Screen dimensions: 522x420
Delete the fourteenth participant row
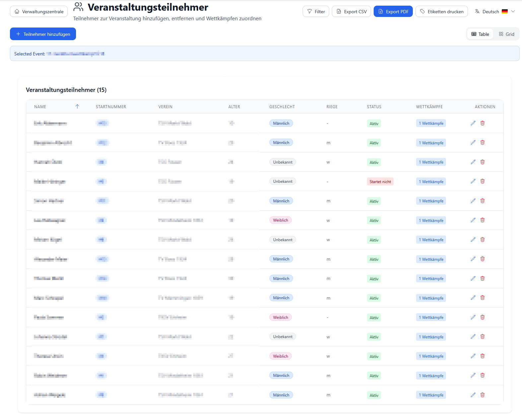coord(483,375)
